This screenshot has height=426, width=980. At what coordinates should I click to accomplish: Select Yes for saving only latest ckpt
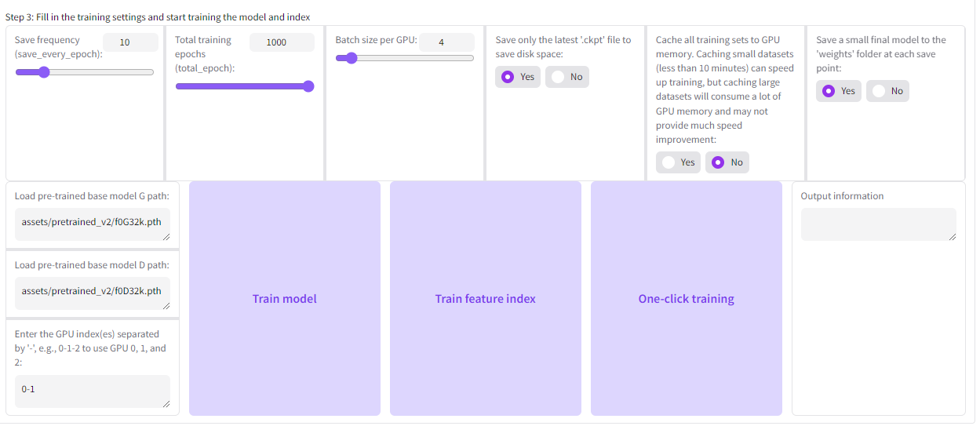pyautogui.click(x=518, y=77)
